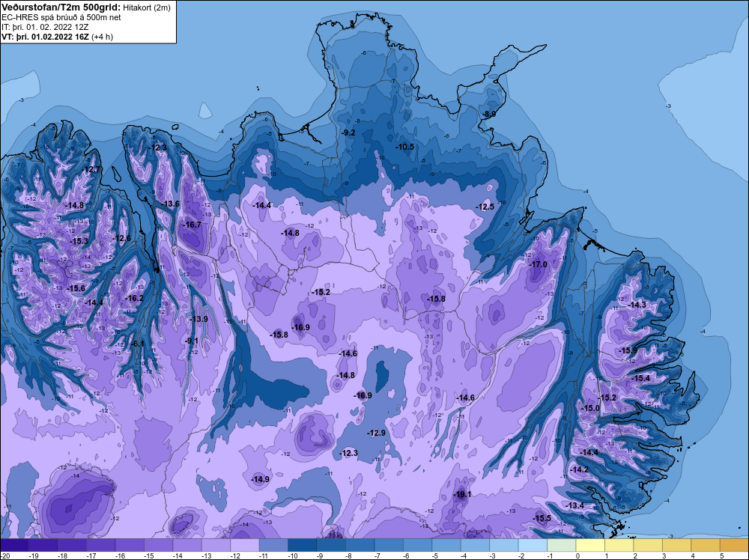Screen dimensions: 749x560
Task: Click the pale yellow legend swatch between 0 and 1
Action: coord(590,545)
